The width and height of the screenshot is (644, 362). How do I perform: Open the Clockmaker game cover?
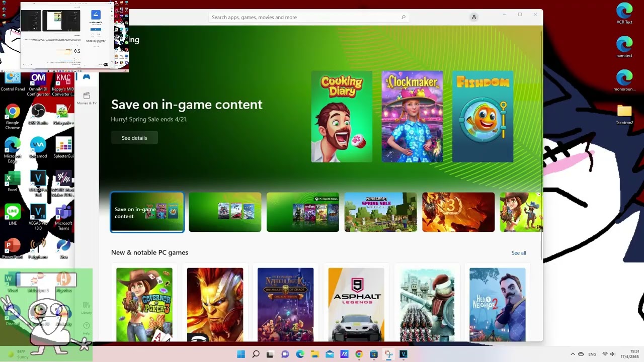[412, 117]
